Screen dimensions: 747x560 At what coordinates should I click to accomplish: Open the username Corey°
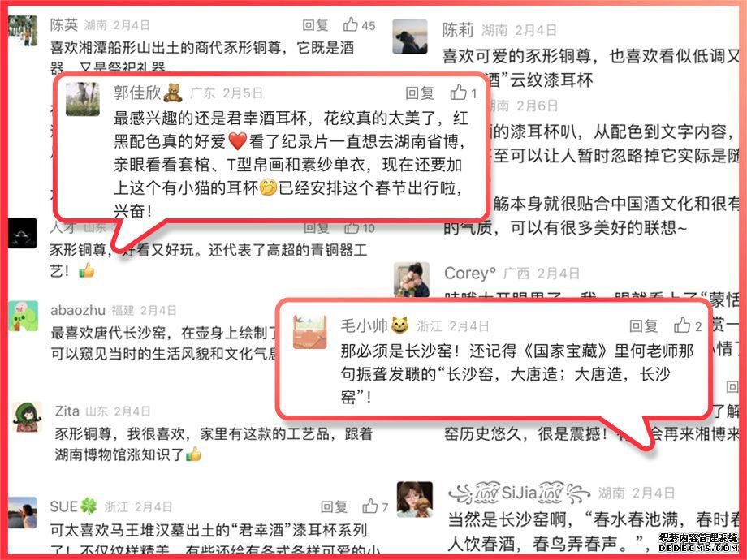tap(470, 274)
